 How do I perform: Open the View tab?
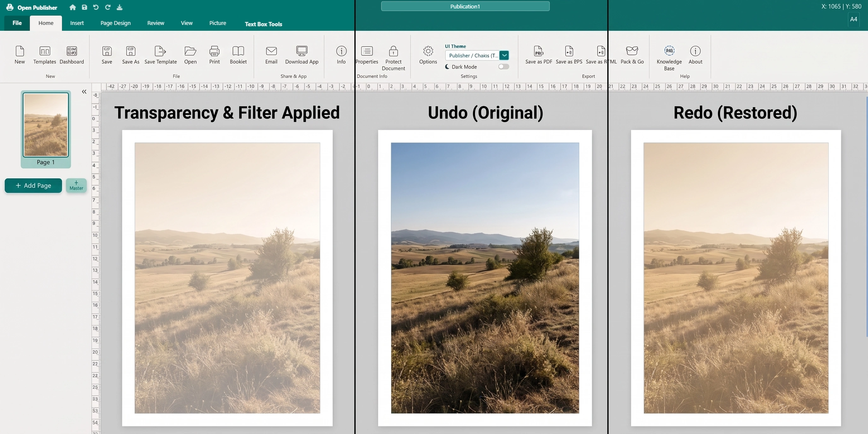[187, 23]
